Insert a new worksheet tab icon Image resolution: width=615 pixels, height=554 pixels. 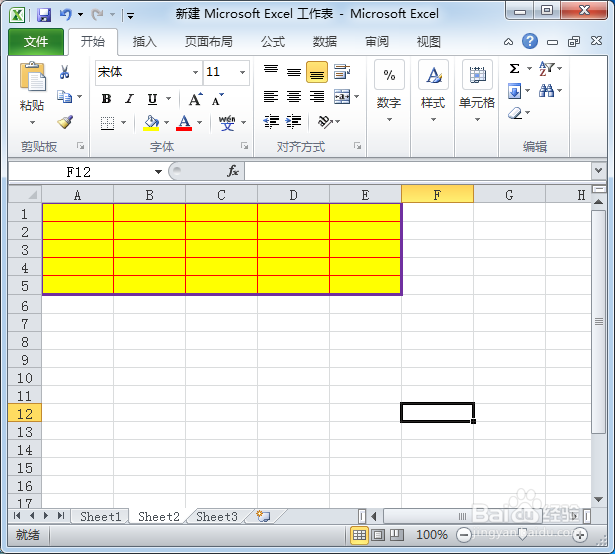tap(263, 516)
